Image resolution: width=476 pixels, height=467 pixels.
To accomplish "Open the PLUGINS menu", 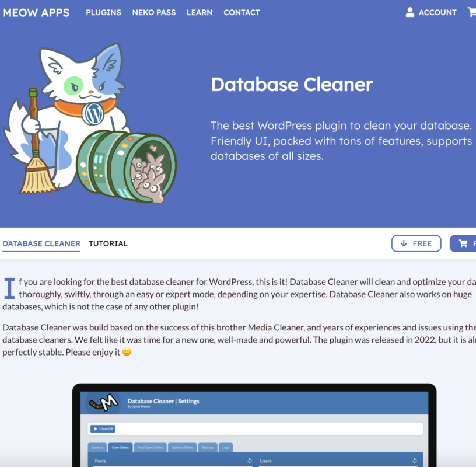I will point(103,12).
